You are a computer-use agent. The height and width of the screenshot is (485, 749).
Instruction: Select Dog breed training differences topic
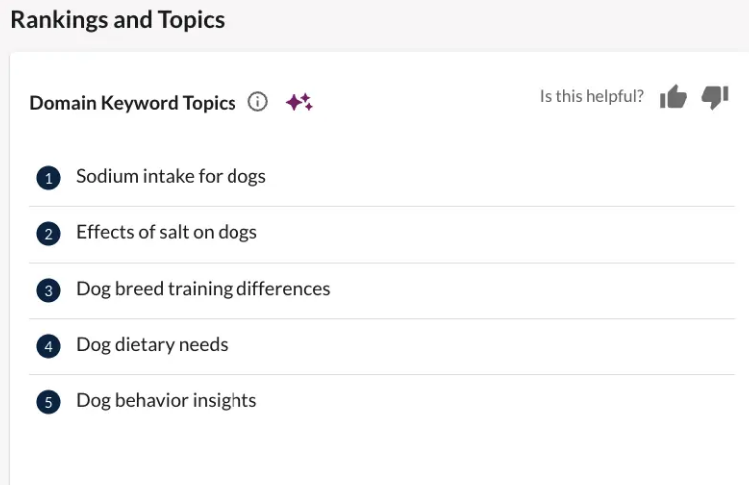(203, 289)
